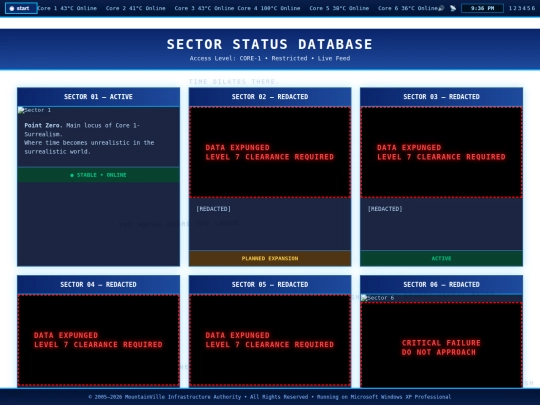Screen dimensions: 540x405
Task: Click the 9:36 PM clock display
Action: tap(482, 8)
